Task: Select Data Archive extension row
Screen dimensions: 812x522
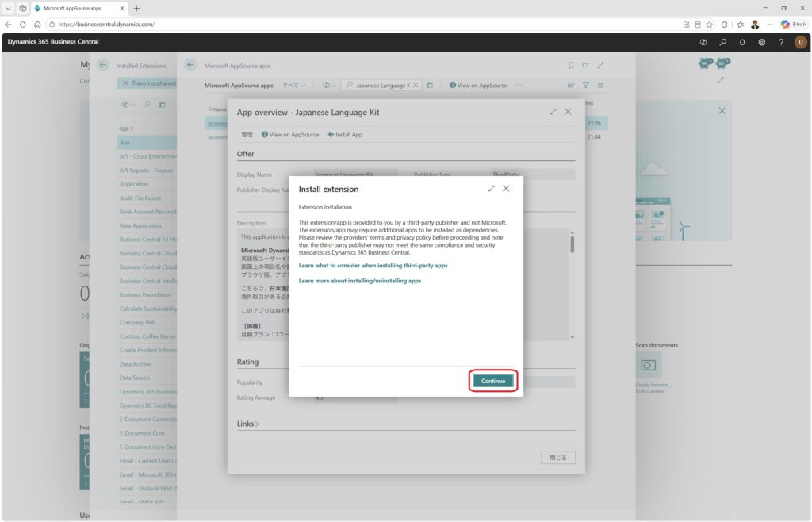Action: (x=147, y=364)
